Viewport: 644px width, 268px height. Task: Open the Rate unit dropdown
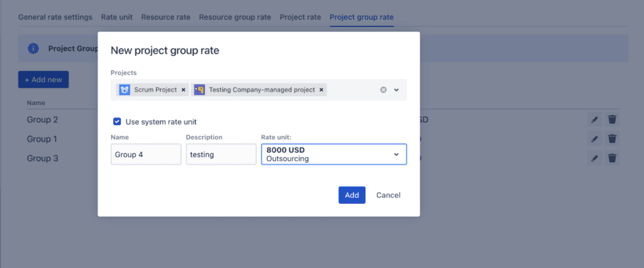[334, 154]
